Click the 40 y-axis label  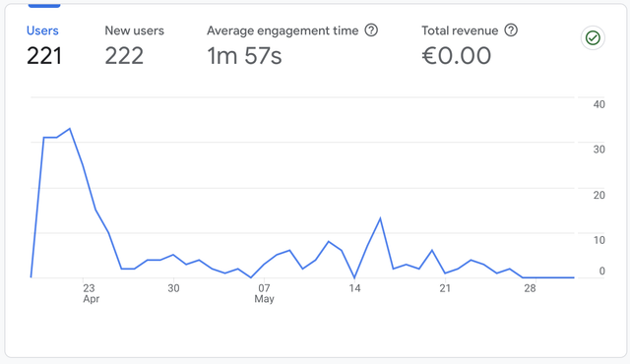598,104
